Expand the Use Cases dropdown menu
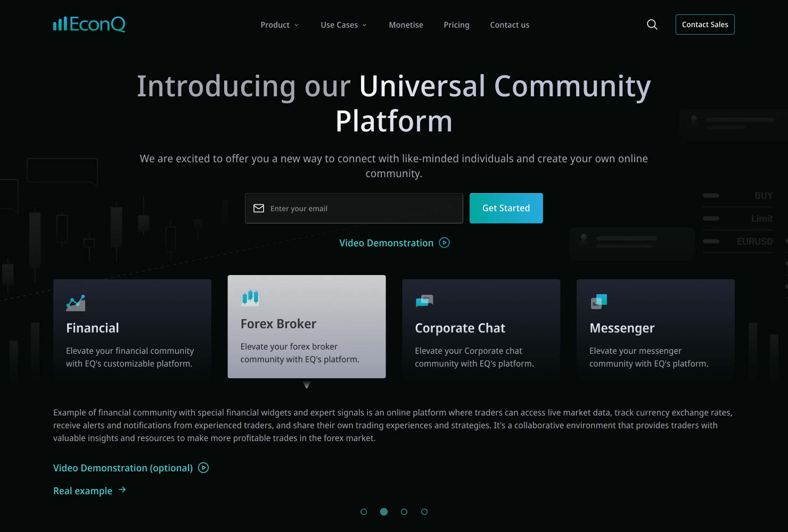This screenshot has height=532, width=788. [344, 25]
